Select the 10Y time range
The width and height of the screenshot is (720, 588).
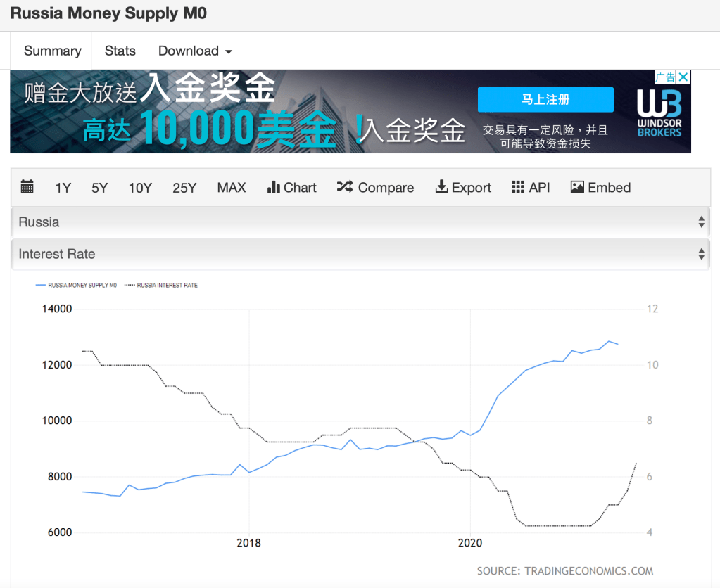(140, 188)
